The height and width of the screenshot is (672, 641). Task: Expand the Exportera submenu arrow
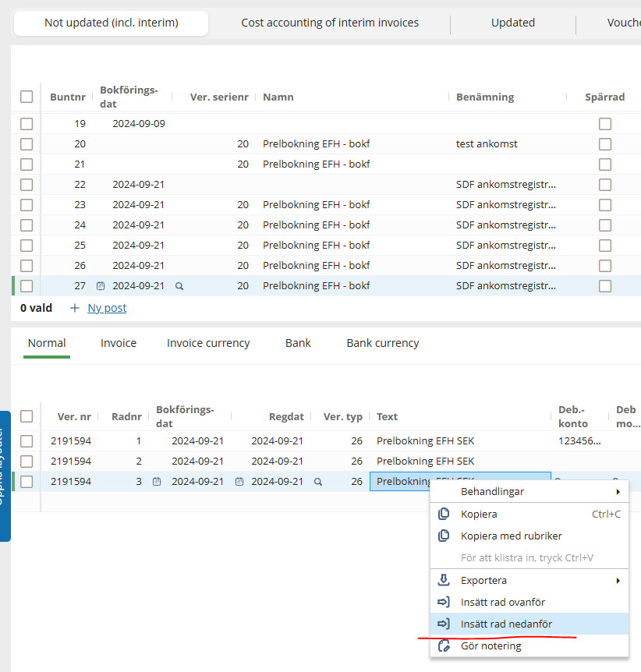(x=618, y=580)
